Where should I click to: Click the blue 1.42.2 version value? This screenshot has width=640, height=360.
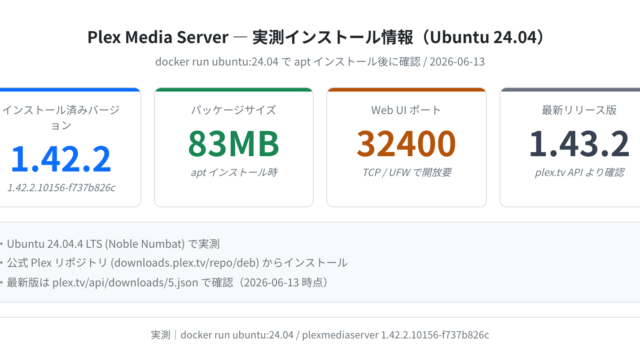click(x=61, y=158)
